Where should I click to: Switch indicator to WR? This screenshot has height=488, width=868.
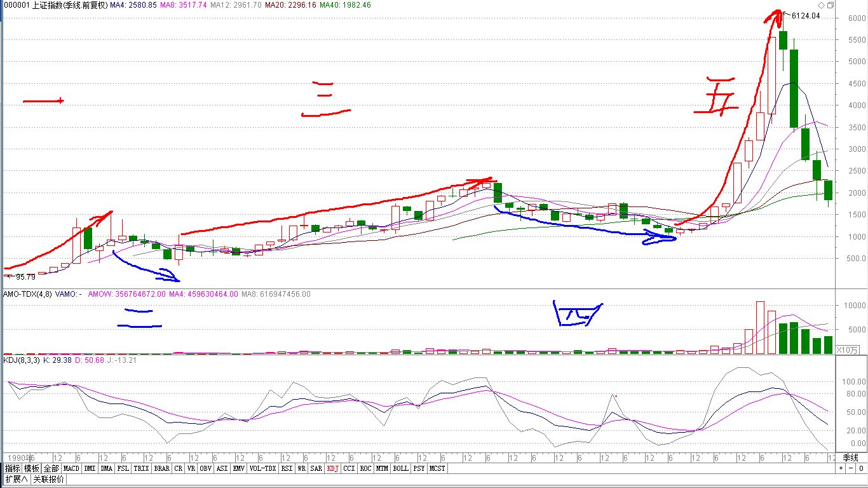(x=302, y=468)
